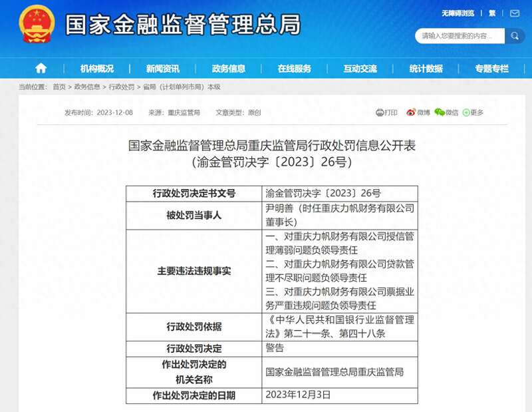Click the article type text 原创
Screen dimensions: 532x412
pos(254,112)
